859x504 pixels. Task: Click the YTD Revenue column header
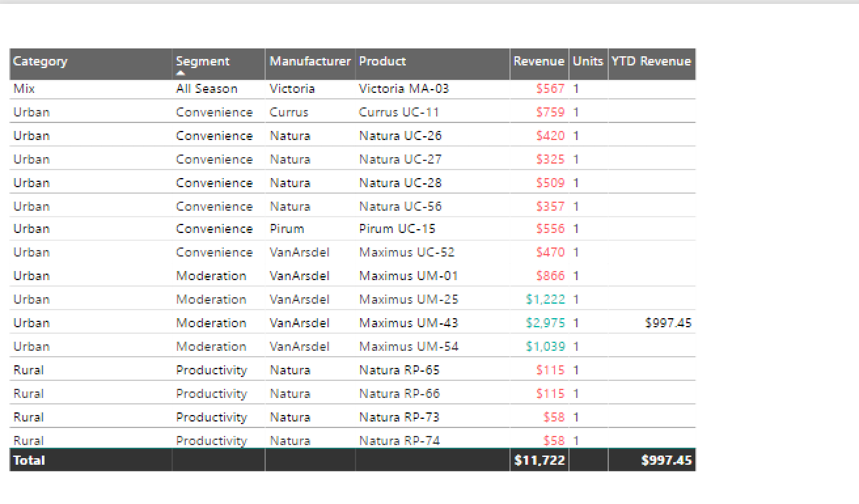(x=651, y=61)
